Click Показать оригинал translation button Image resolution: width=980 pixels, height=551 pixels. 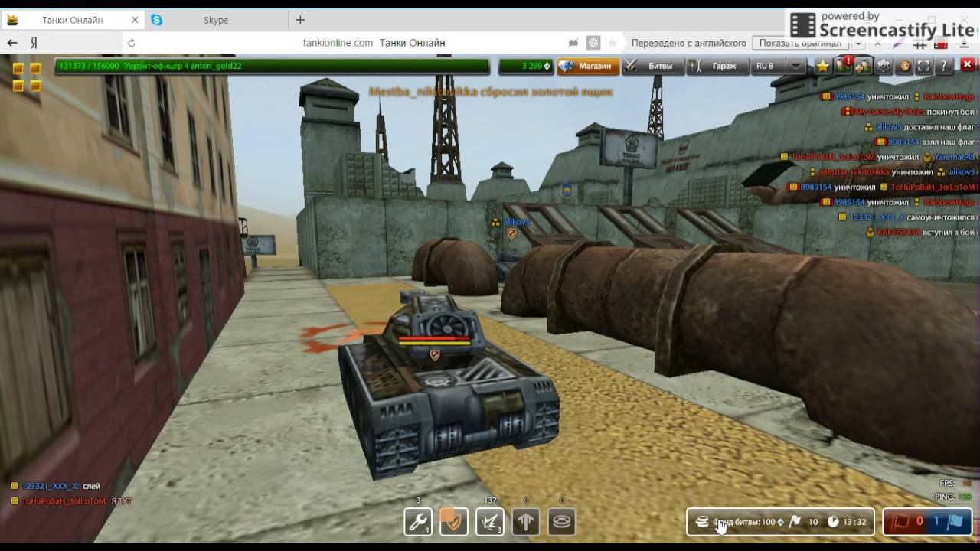[x=799, y=43]
